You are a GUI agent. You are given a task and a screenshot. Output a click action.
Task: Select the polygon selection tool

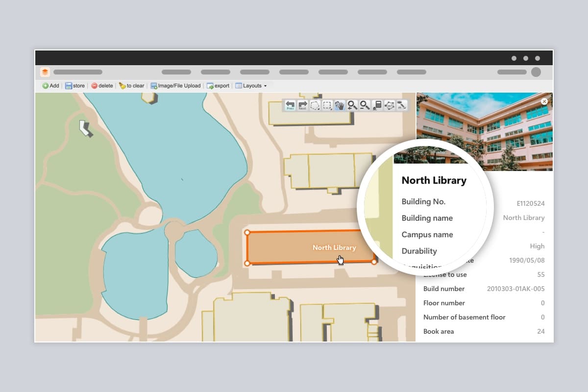[315, 105]
